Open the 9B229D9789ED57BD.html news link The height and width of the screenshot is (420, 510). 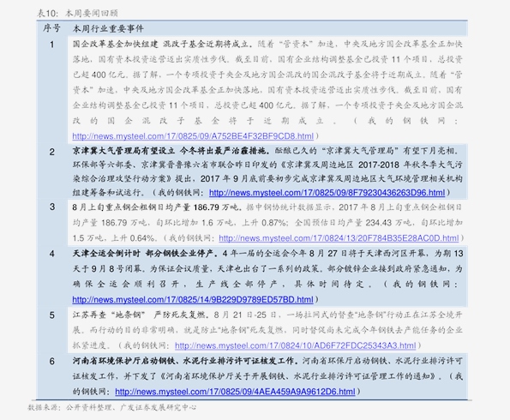193,299
